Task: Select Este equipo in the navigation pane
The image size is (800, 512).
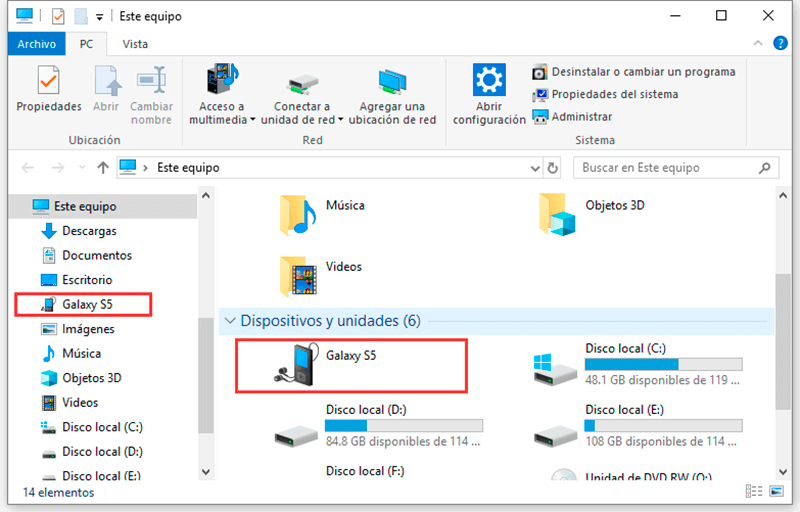Action: (x=103, y=207)
